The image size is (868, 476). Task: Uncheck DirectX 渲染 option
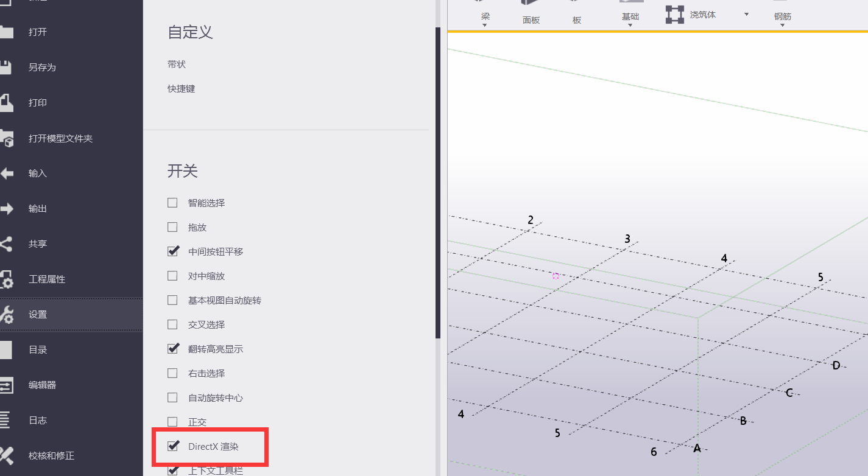click(173, 446)
